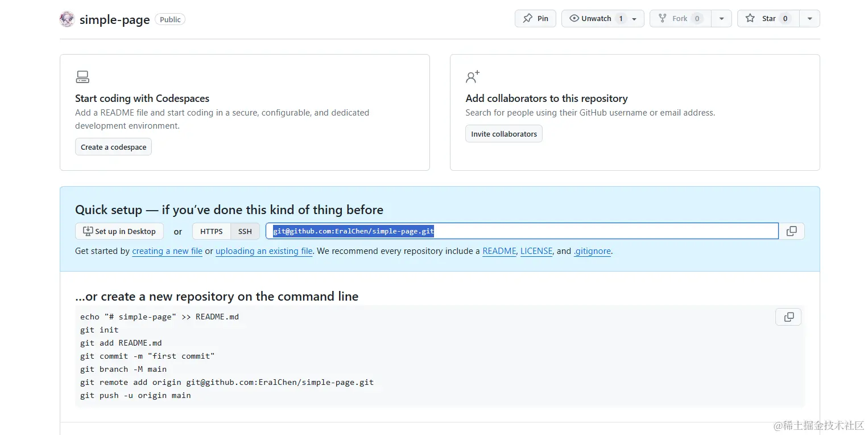Image resolution: width=868 pixels, height=435 pixels.
Task: Click the 'git init' code line
Action: click(100, 330)
